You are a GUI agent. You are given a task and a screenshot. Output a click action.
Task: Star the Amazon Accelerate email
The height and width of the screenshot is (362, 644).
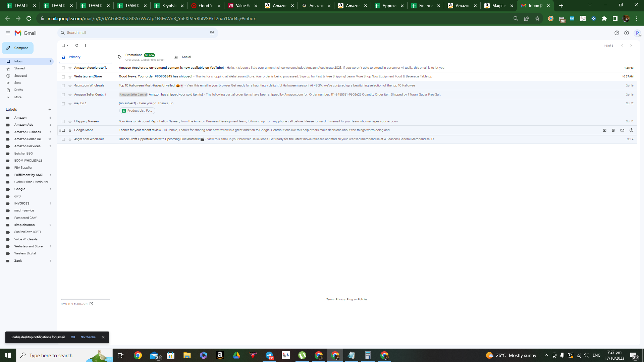pyautogui.click(x=70, y=68)
